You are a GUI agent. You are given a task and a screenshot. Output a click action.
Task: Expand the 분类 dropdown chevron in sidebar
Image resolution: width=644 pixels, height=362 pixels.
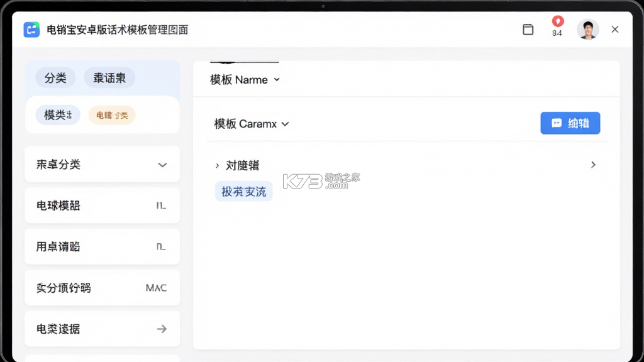click(x=163, y=165)
